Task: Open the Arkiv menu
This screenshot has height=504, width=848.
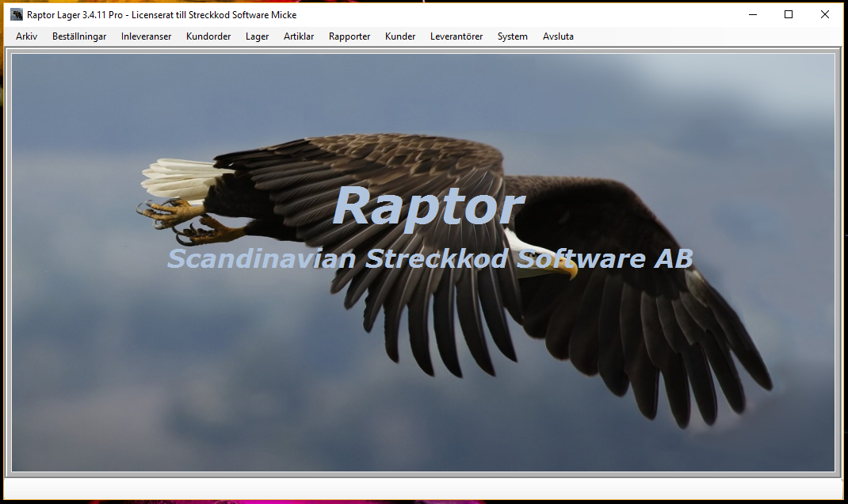Action: [x=26, y=36]
